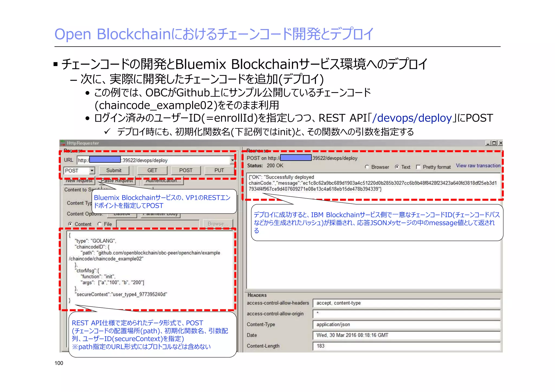555x392 pixels.
Task: Click the POST request button
Action: (x=186, y=170)
